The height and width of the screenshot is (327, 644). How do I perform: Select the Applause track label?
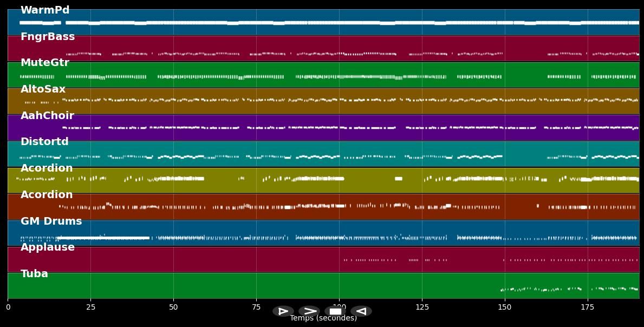(x=48, y=247)
